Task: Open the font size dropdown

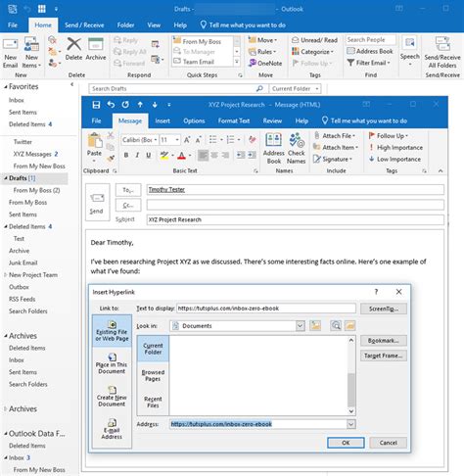Action: point(177,140)
